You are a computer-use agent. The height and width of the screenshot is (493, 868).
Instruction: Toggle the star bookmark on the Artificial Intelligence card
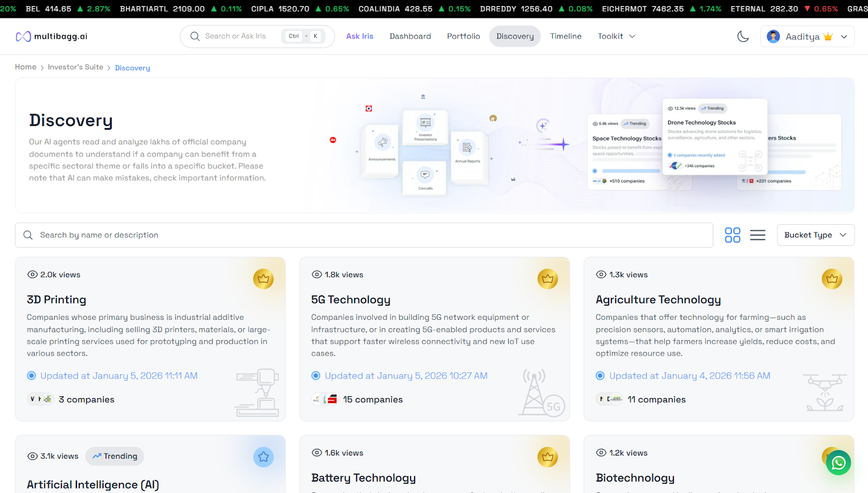pyautogui.click(x=264, y=457)
